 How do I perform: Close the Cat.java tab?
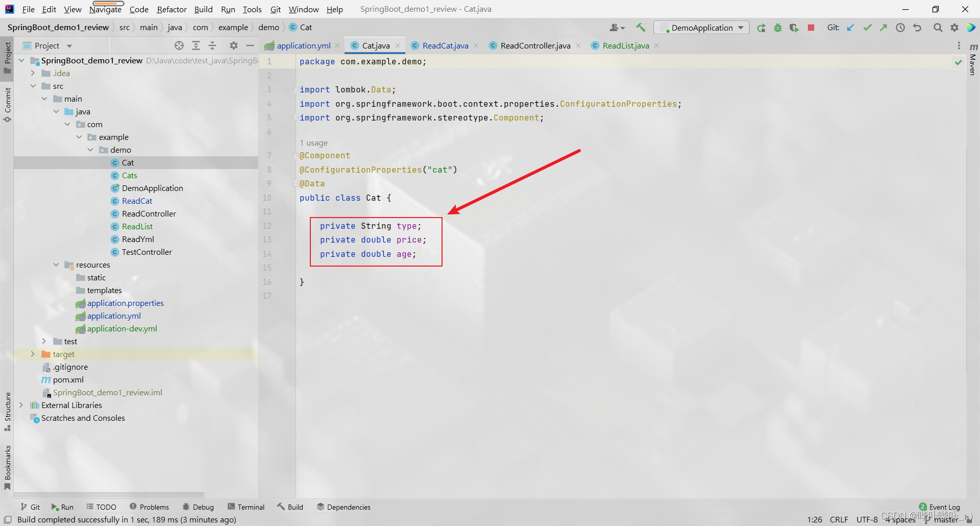click(x=398, y=45)
